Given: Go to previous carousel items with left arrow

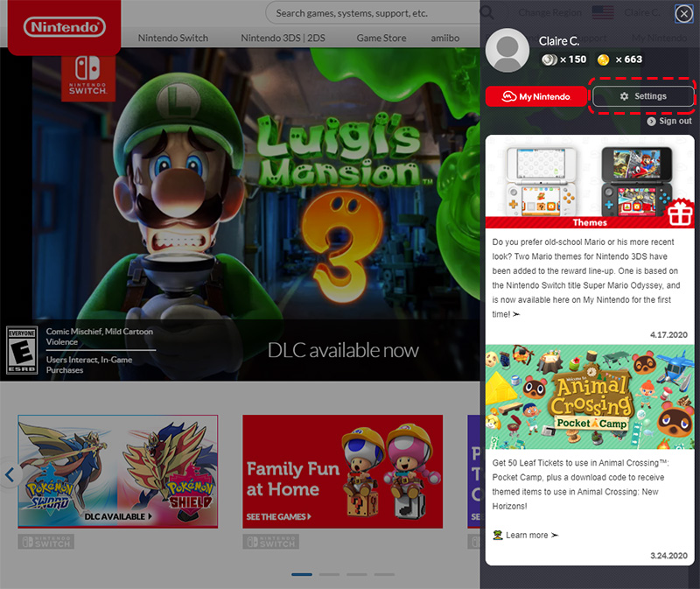Looking at the screenshot, I should 10,474.
